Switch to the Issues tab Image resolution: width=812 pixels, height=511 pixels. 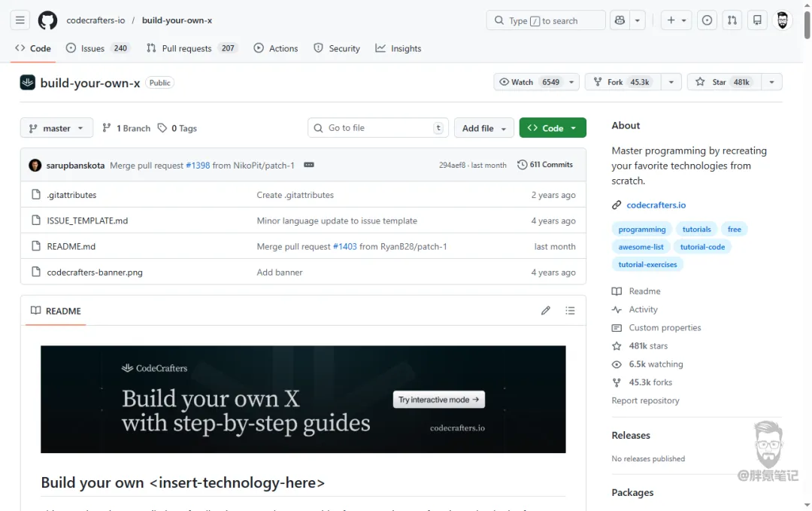point(97,48)
